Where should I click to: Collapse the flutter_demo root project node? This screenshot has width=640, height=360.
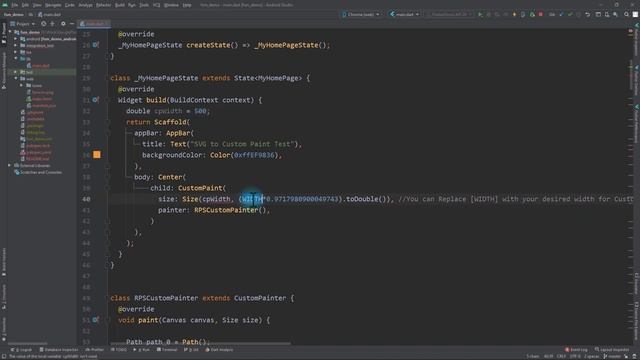(11, 32)
